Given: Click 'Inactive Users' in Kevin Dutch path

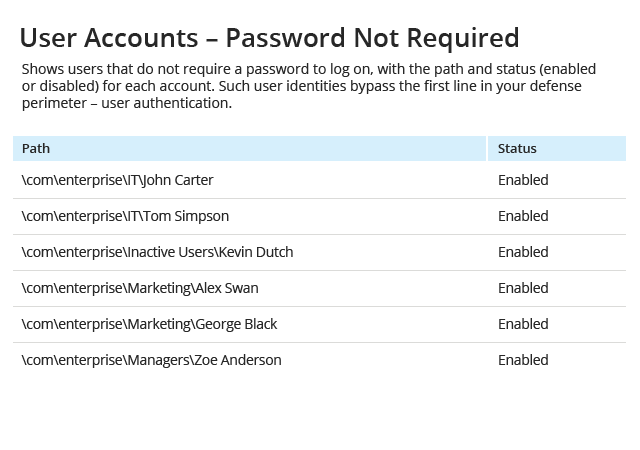Looking at the screenshot, I should pos(171,252).
